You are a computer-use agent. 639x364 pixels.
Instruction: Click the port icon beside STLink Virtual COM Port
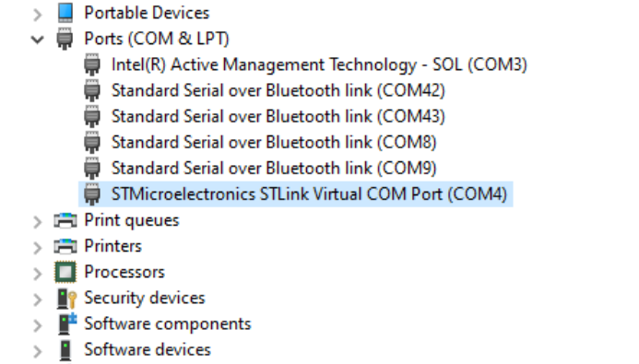92,194
